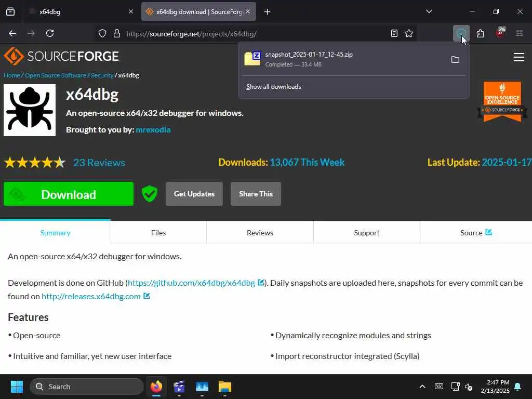Screen dimensions: 532x399
Task: Click the taskbar Search box
Action: [87, 387]
